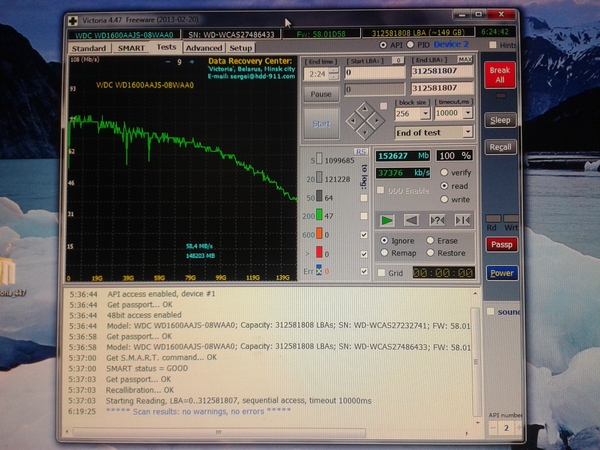Select the verify radio button
600x450 pixels.
[444, 172]
